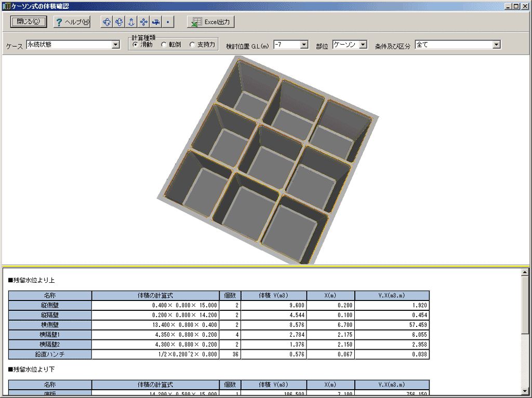The image size is (532, 398).
Task: Select the rotate-around-vertical-axis view tool
Action: click(107, 22)
